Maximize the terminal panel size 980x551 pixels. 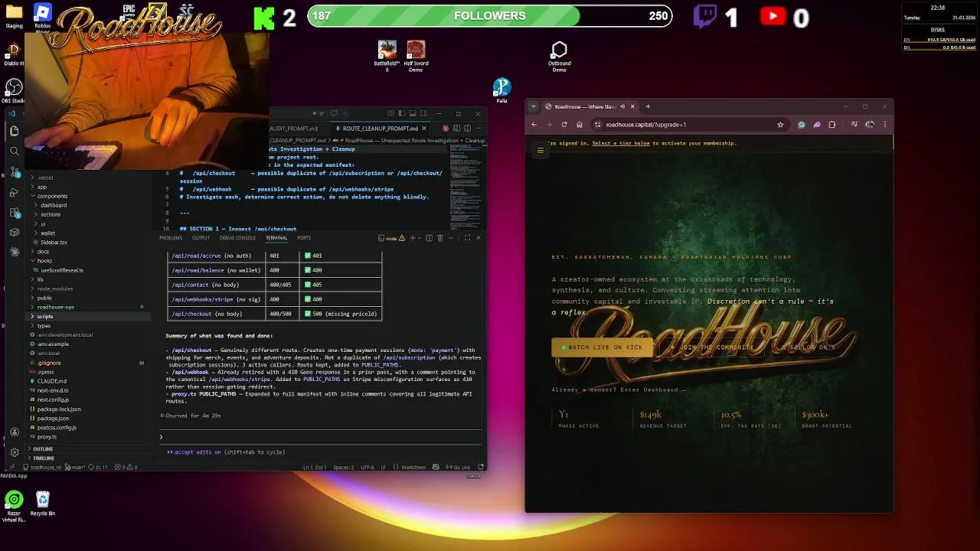[467, 238]
